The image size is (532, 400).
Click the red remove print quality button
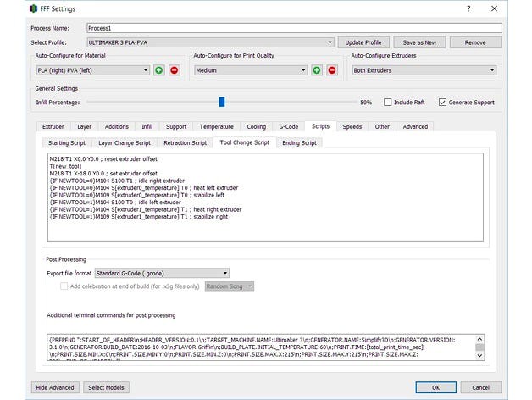[331, 70]
